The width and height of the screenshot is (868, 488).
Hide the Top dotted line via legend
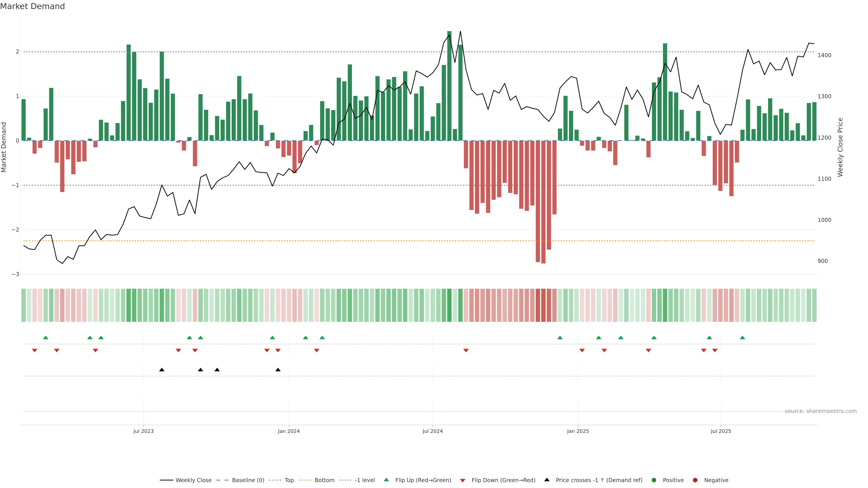tap(289, 480)
